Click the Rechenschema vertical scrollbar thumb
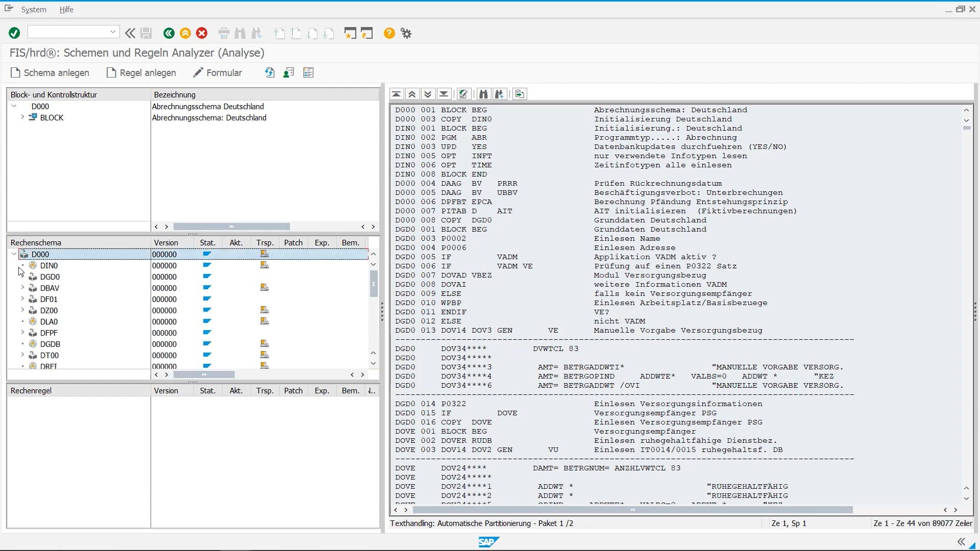Image resolution: width=980 pixels, height=551 pixels. pos(374,284)
